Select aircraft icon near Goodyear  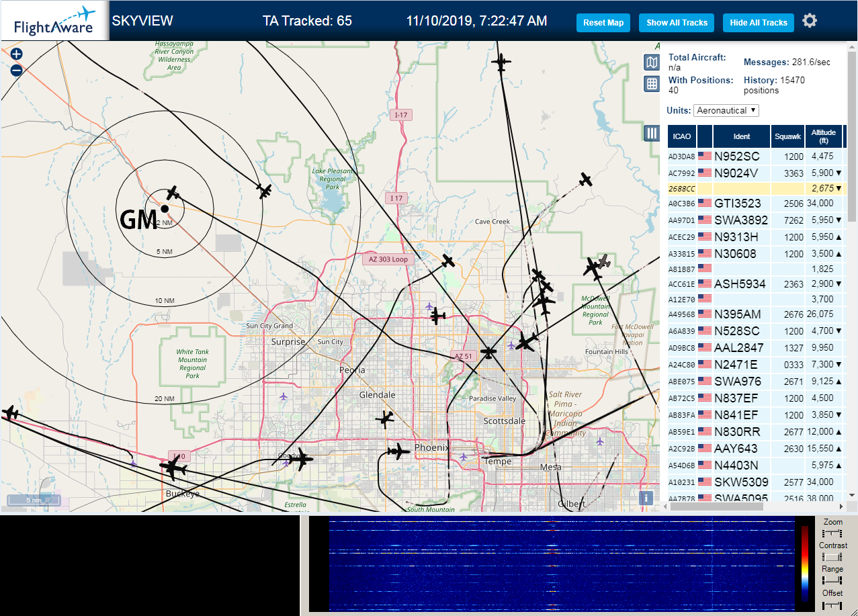[300, 459]
